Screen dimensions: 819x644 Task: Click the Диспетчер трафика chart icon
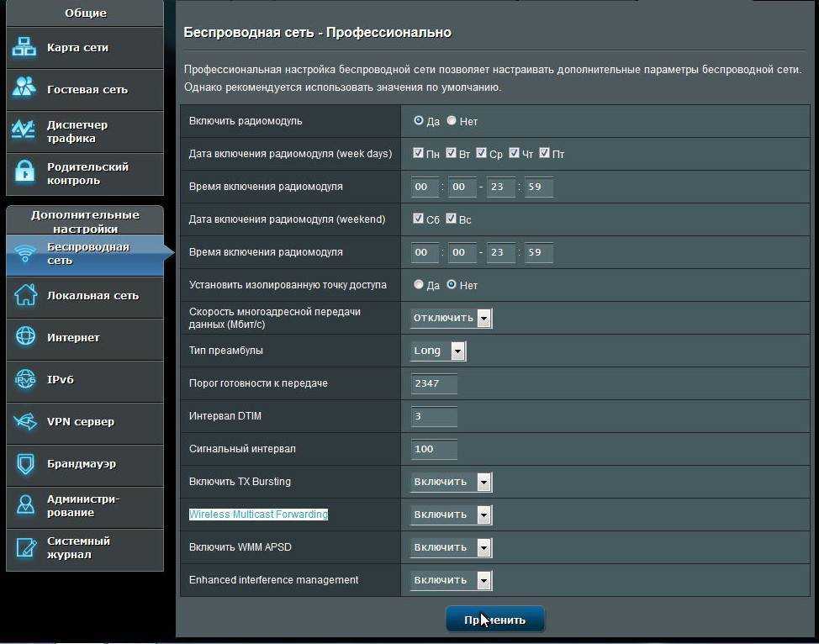point(24,129)
